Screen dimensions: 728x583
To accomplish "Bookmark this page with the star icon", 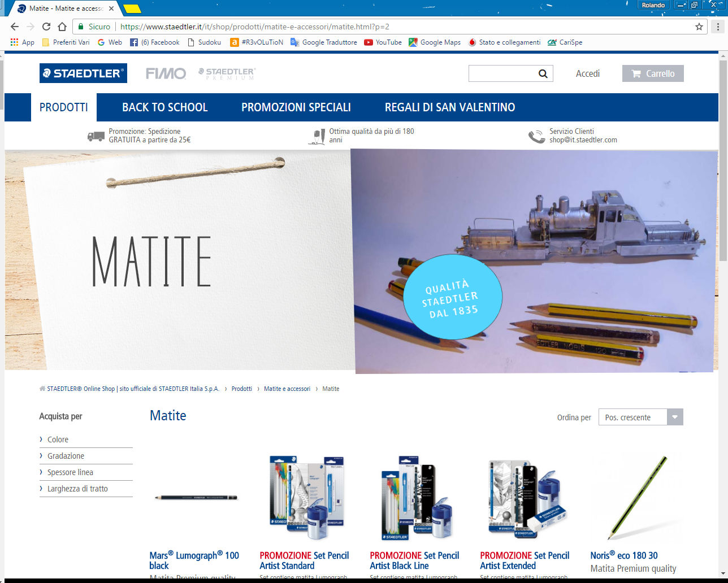I will point(699,27).
